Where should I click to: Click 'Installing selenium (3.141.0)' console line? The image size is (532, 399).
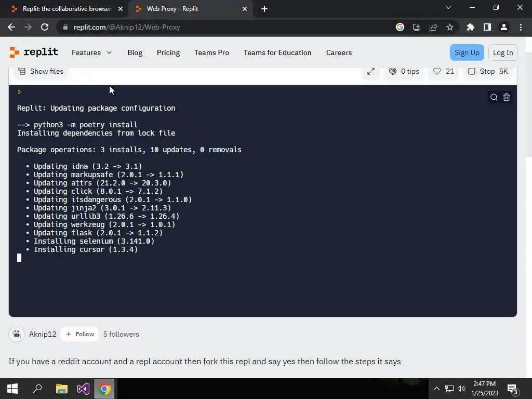(x=94, y=241)
